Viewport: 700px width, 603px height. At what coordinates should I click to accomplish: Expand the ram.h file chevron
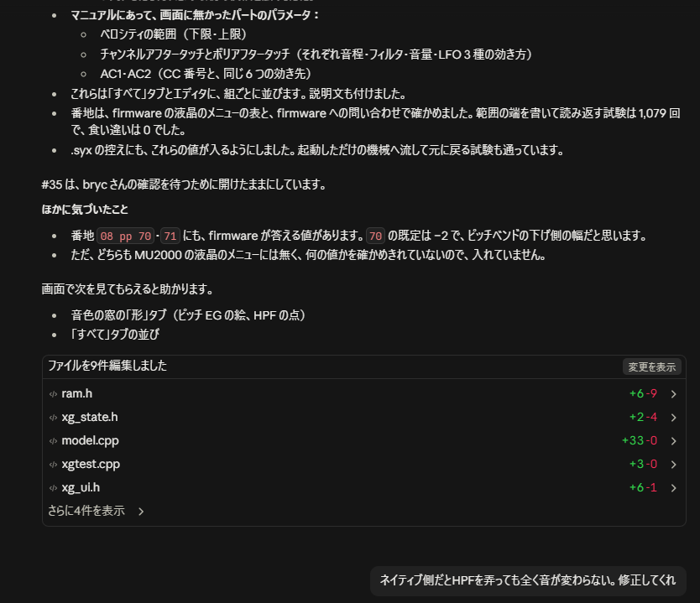(673, 394)
